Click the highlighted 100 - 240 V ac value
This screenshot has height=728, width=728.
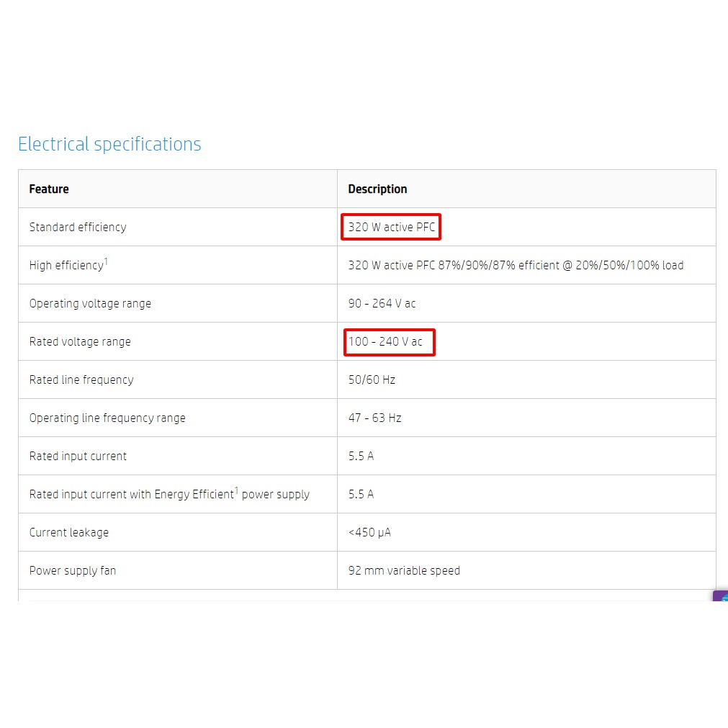pyautogui.click(x=386, y=342)
